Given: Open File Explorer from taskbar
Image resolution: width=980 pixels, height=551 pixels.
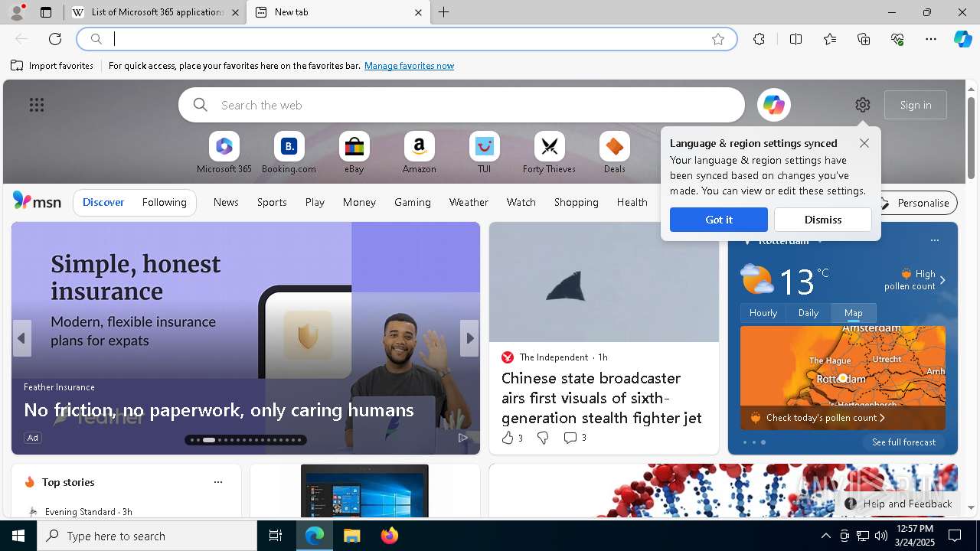Looking at the screenshot, I should click(352, 536).
